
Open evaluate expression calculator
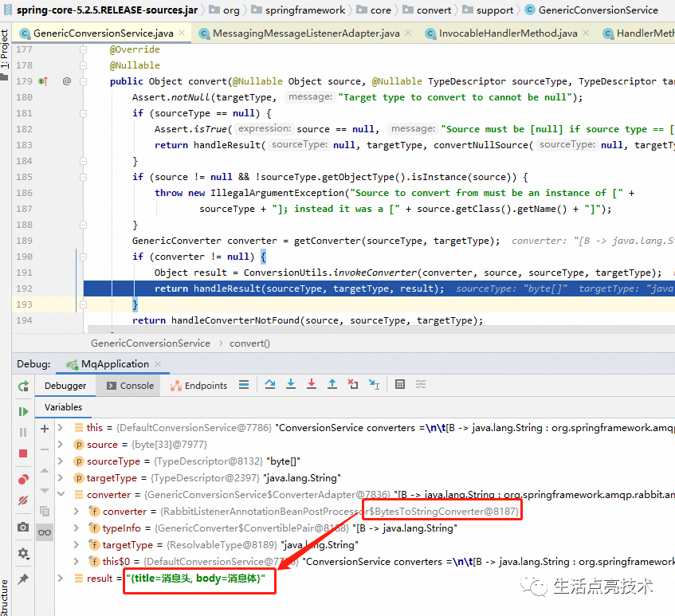point(400,384)
